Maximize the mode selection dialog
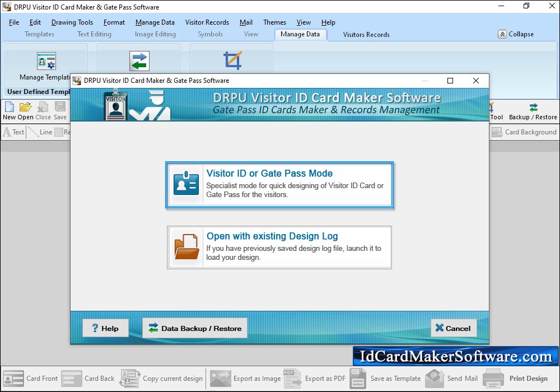The height and width of the screenshot is (392, 560). pyautogui.click(x=450, y=81)
